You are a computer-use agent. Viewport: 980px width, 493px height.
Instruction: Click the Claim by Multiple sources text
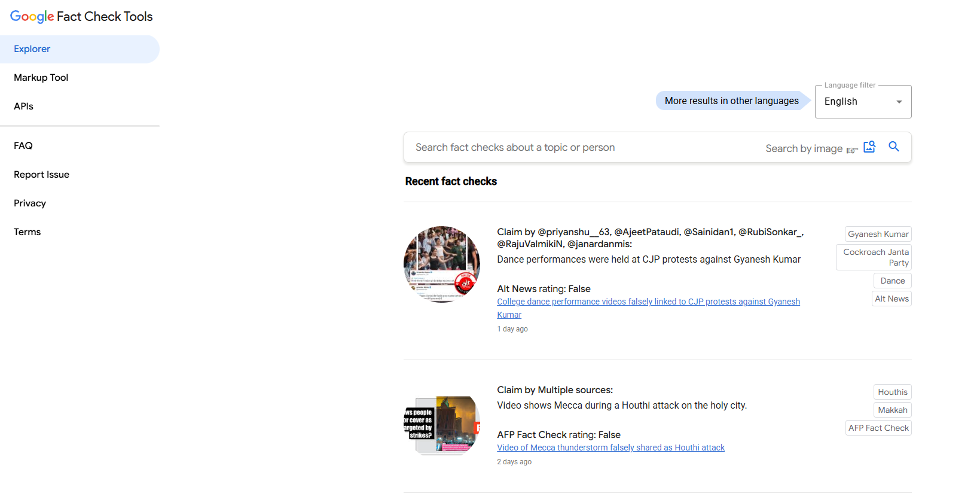pos(555,390)
